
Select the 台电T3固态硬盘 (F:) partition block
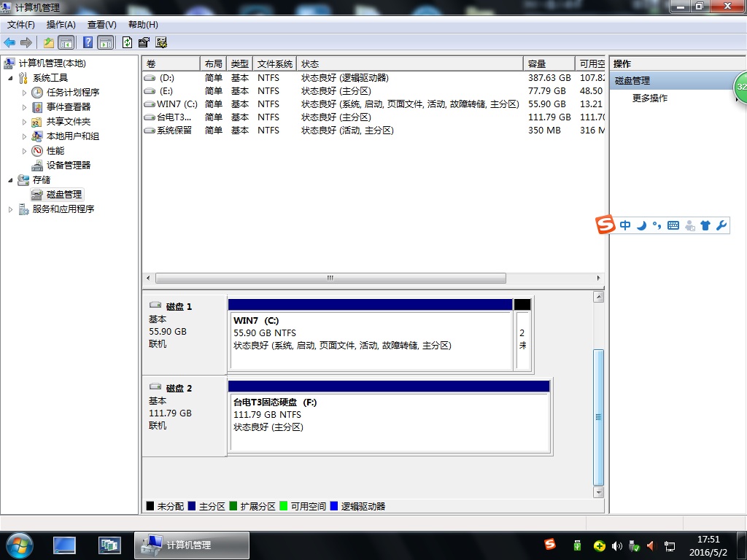390,416
